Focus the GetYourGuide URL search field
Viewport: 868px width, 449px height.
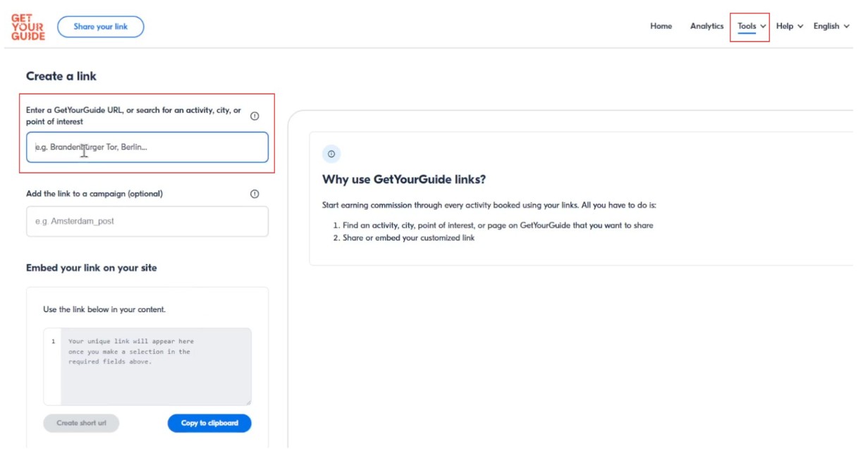147,148
